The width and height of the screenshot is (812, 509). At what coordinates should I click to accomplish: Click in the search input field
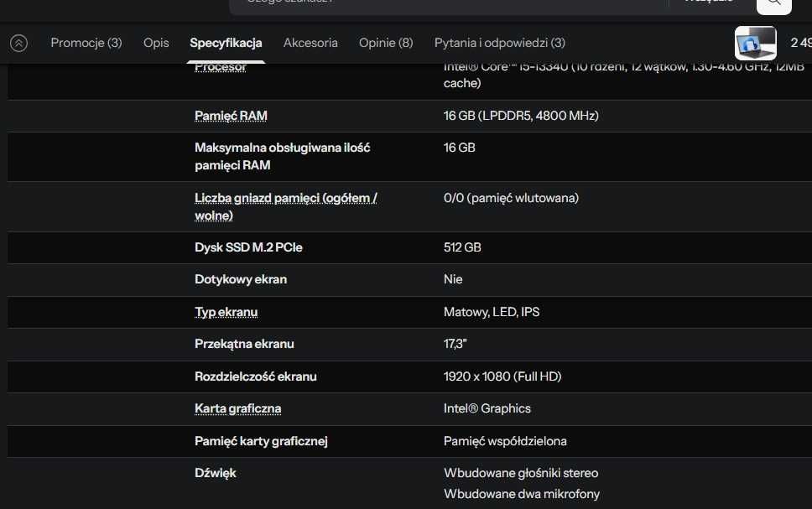(x=445, y=3)
